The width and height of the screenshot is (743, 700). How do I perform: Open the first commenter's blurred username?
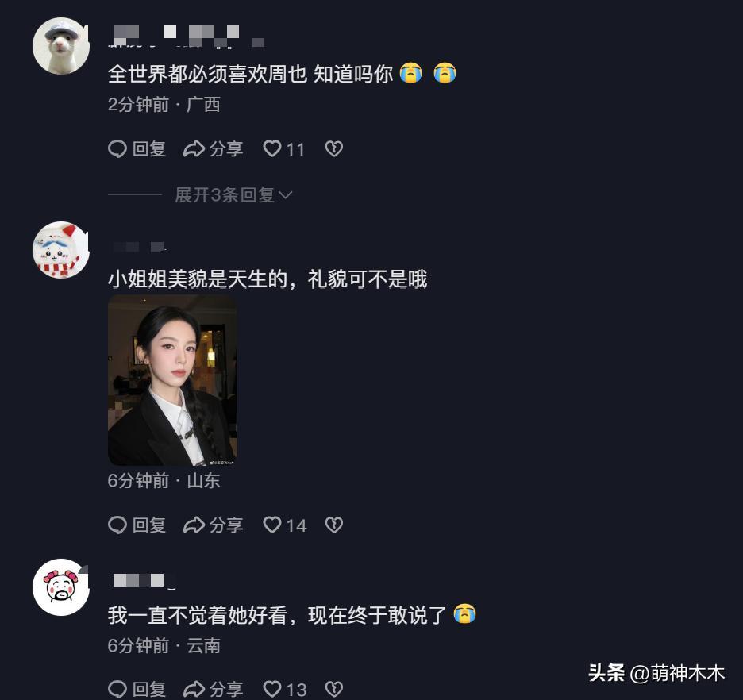tap(187, 37)
